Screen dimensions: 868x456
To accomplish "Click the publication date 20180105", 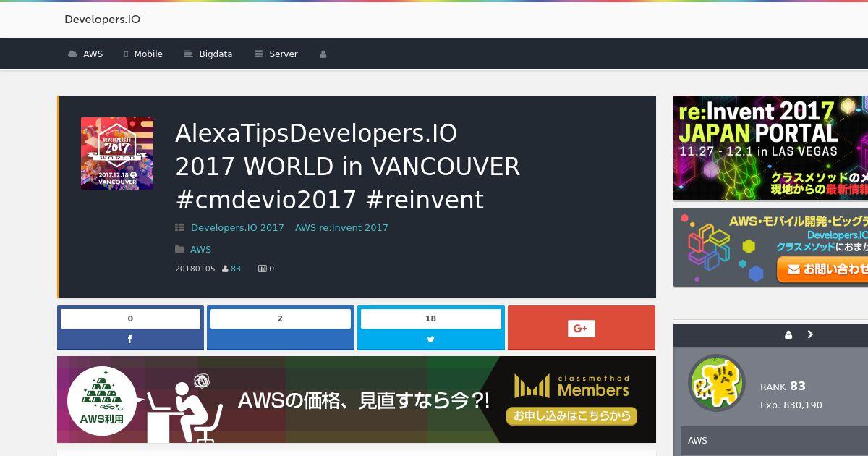I will 195,269.
